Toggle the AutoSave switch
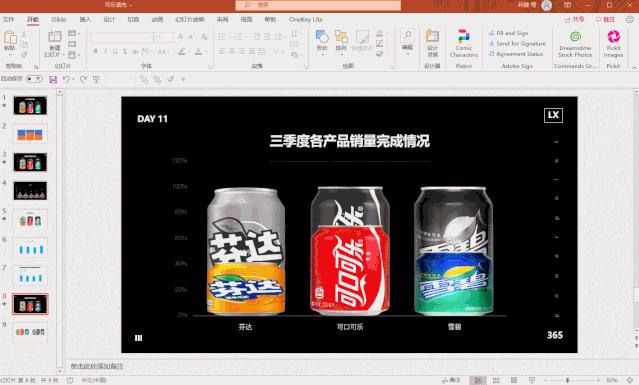The width and height of the screenshot is (639, 385). [x=34, y=79]
